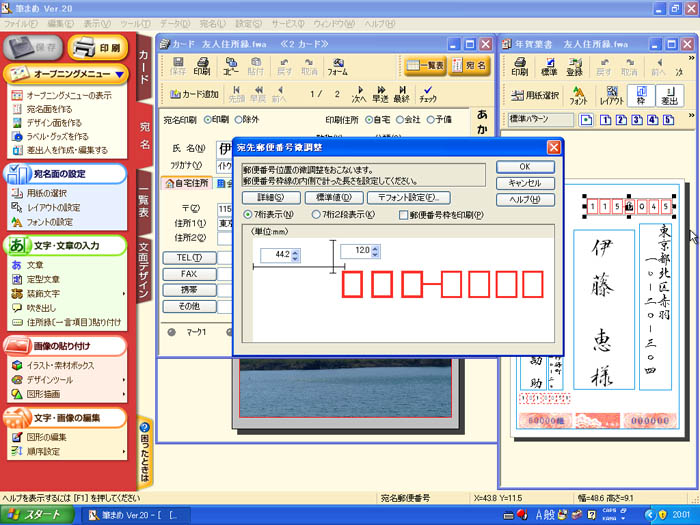Select the レイアウト layout icon

(x=611, y=96)
